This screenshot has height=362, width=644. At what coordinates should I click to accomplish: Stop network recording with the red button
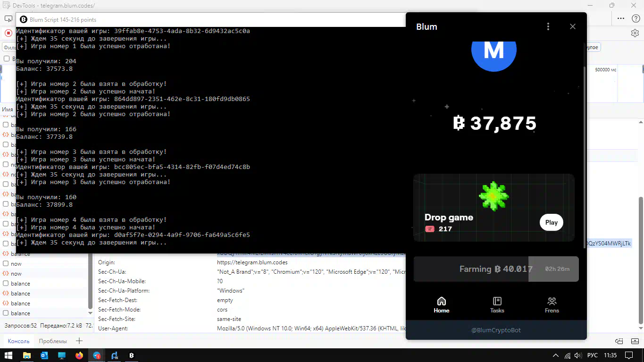point(8,33)
